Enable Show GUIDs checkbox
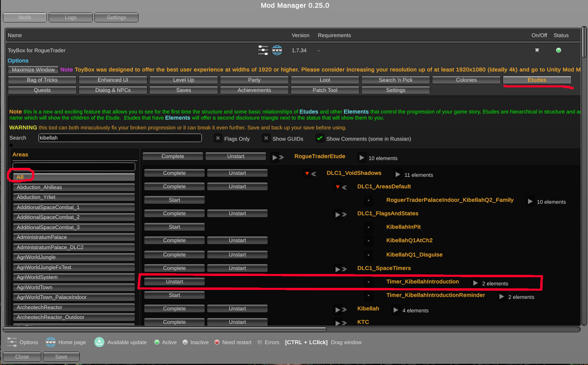588x365 pixels. coord(266,138)
